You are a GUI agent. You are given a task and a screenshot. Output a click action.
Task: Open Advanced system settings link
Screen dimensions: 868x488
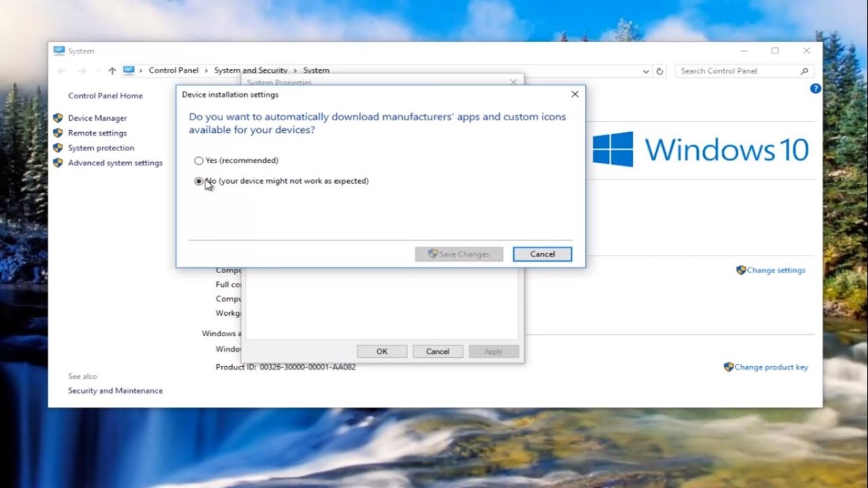coord(115,163)
